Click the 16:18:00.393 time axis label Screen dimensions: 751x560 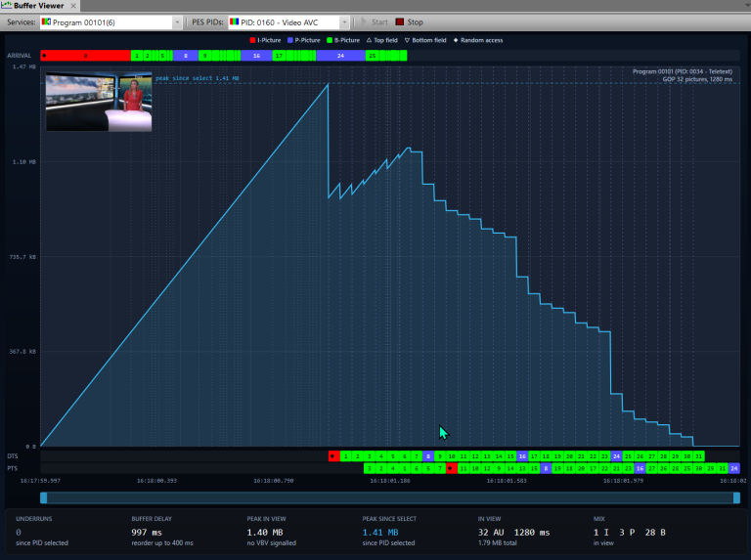(156, 481)
